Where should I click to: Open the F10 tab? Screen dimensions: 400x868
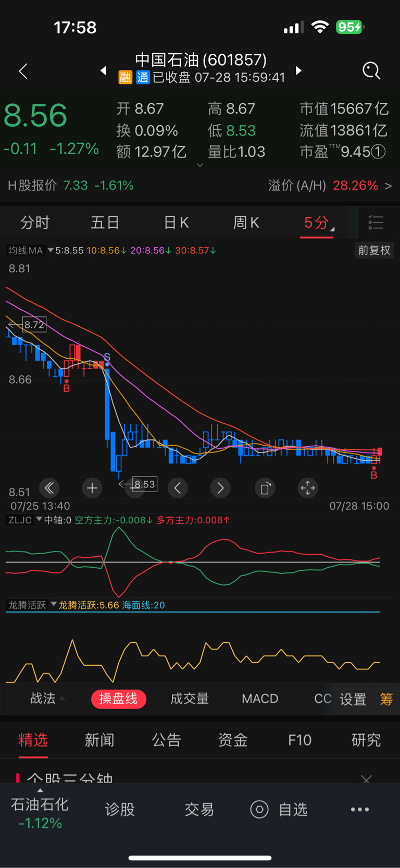coord(299,740)
